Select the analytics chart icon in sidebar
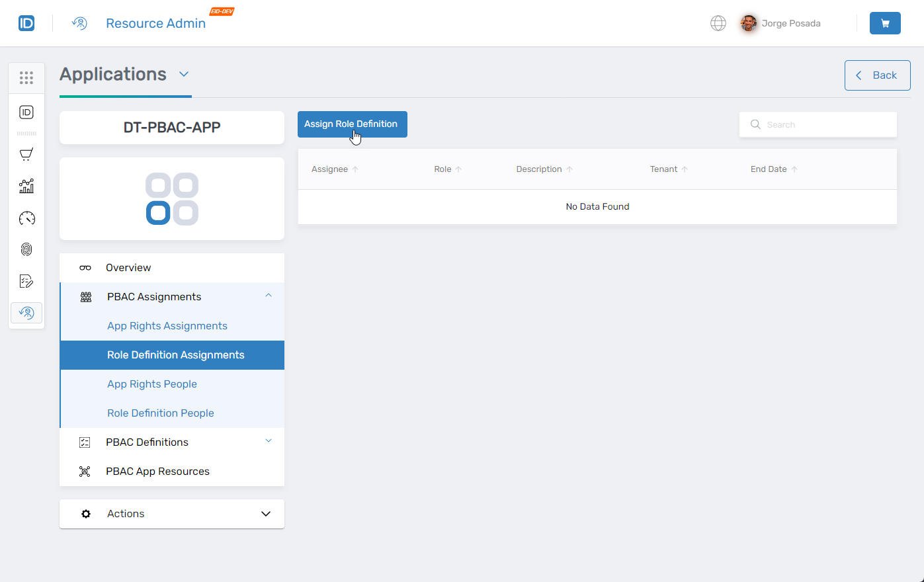Image resolution: width=924 pixels, height=582 pixels. coord(26,186)
